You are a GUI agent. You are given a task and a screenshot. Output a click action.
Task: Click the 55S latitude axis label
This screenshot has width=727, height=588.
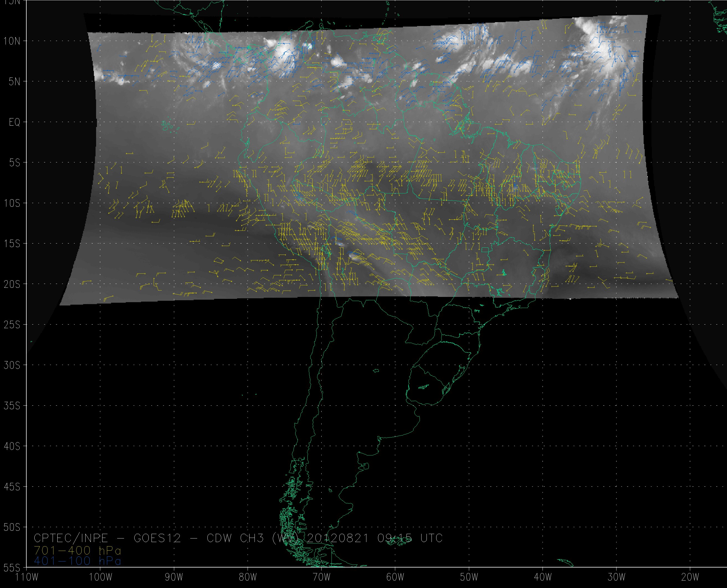(12, 568)
